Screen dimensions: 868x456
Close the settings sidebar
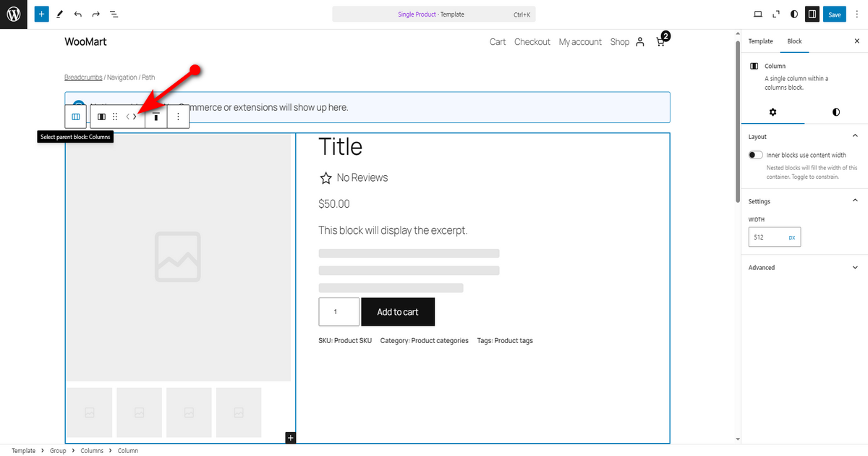857,41
